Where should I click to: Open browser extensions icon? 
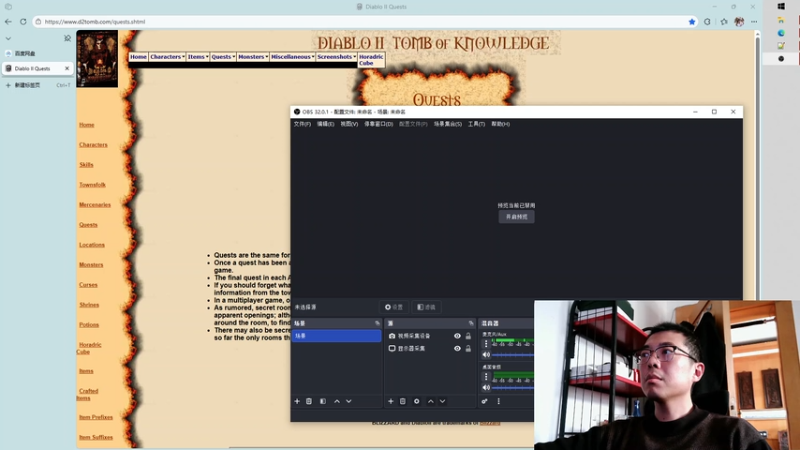pos(707,21)
